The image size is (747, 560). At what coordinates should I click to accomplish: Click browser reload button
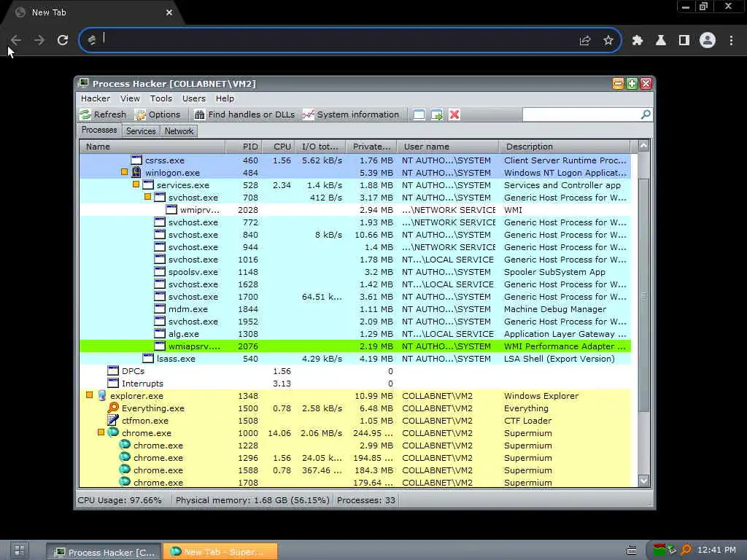(x=63, y=40)
